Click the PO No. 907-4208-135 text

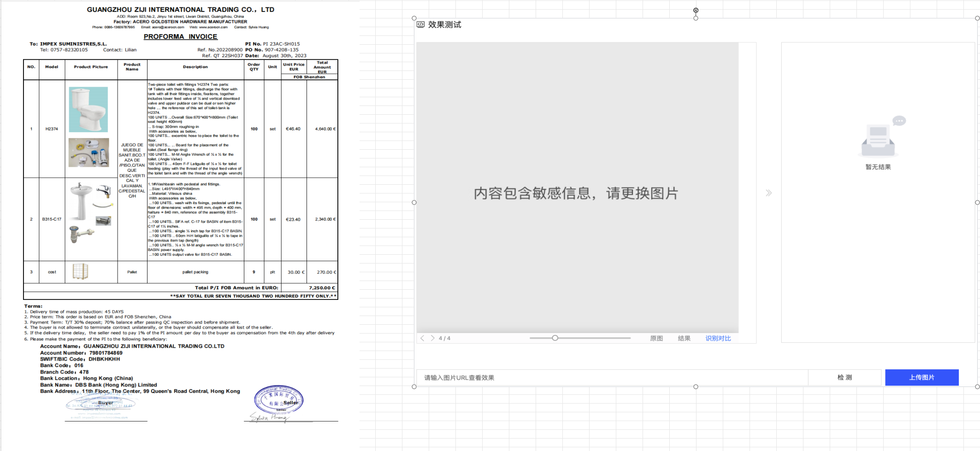coord(272,49)
